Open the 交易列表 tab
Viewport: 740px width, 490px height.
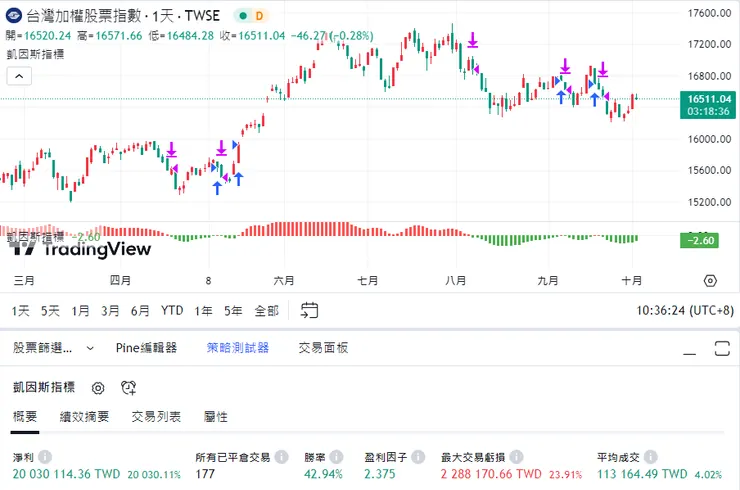click(156, 417)
